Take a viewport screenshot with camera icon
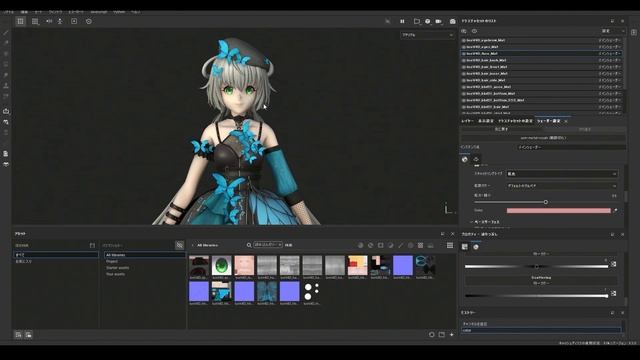The height and width of the screenshot is (360, 640). 452,21
